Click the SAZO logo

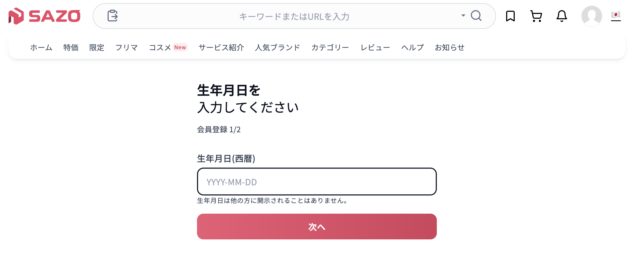click(44, 16)
